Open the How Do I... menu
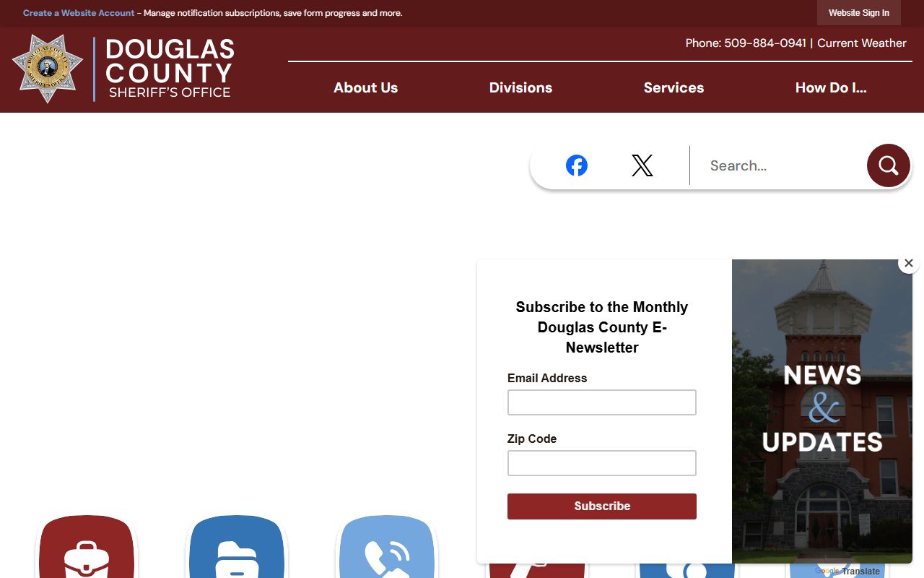This screenshot has width=924, height=578. click(831, 87)
